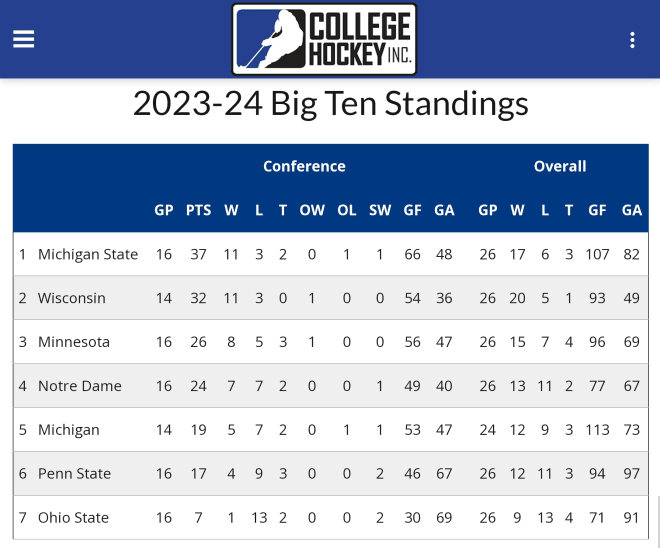The width and height of the screenshot is (660, 548).
Task: Click the Conference GF column header
Action: tap(412, 210)
